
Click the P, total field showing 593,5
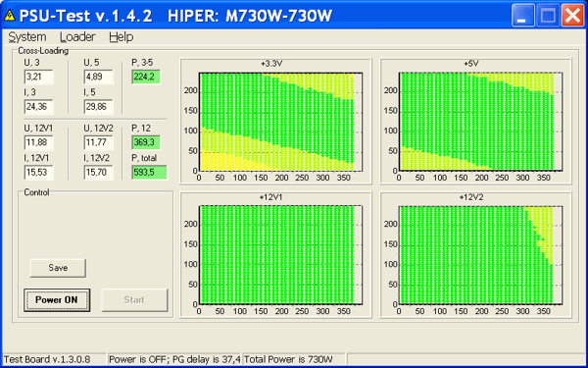click(149, 173)
